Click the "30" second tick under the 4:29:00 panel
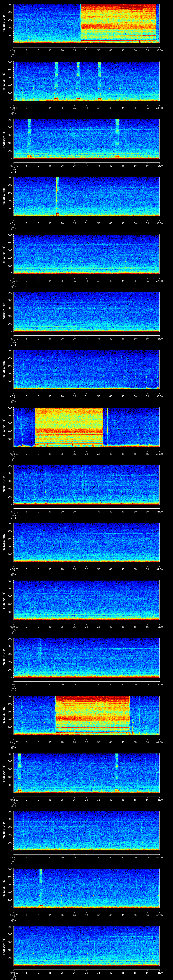This screenshot has height=980, width=173. 87,50
